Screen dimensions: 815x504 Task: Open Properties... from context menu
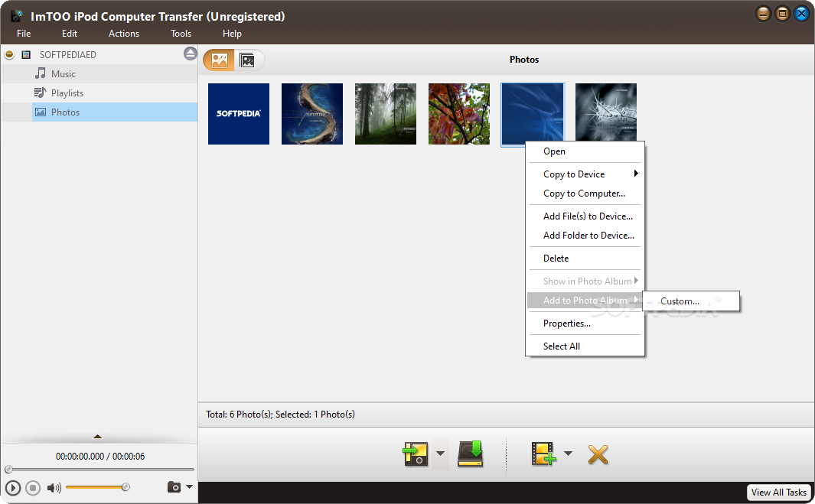(585, 324)
